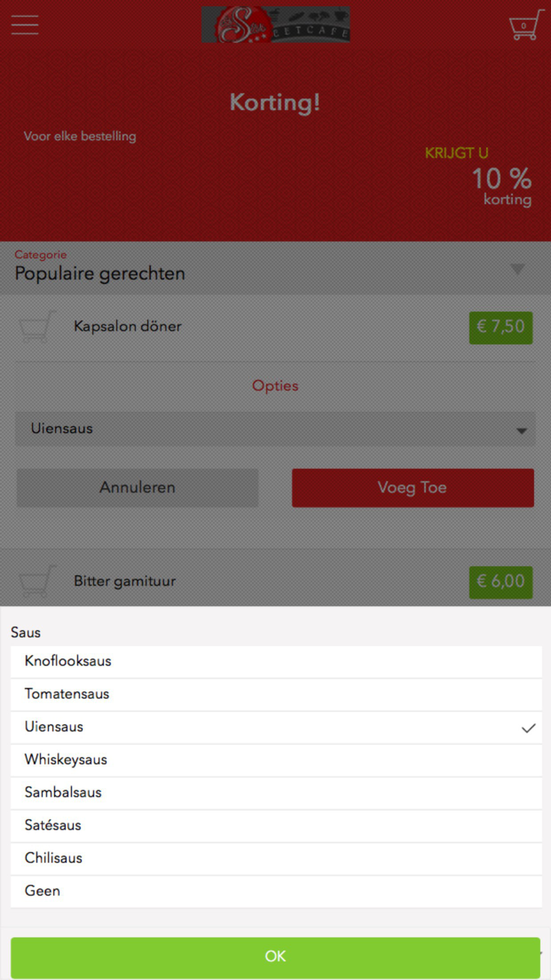Click the Categorie dropdown arrow
The width and height of the screenshot is (551, 980).
click(x=517, y=269)
